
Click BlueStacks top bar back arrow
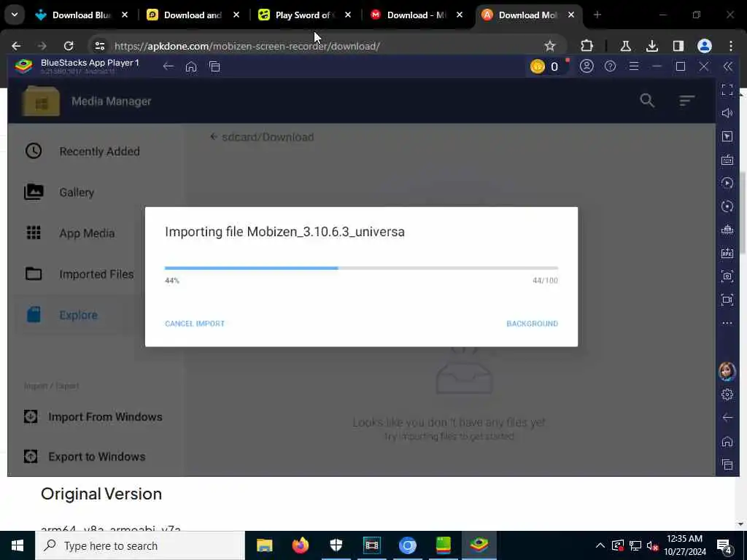pyautogui.click(x=168, y=66)
